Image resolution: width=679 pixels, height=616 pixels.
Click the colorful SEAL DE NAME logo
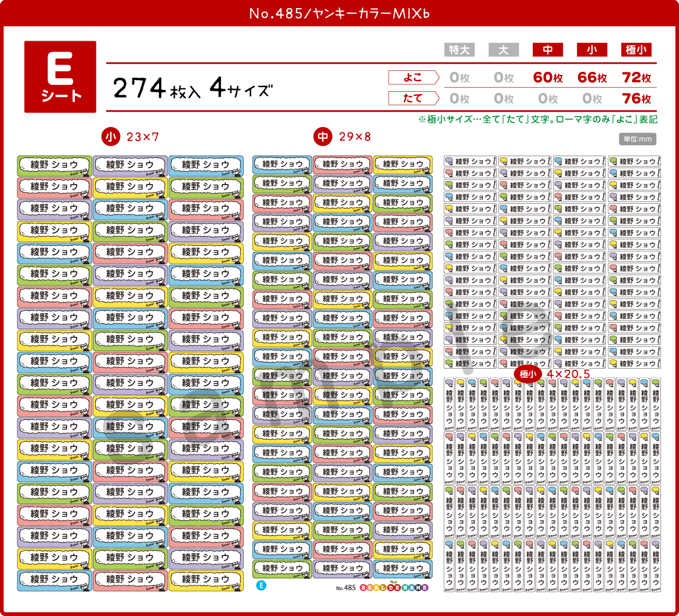pyautogui.click(x=394, y=588)
